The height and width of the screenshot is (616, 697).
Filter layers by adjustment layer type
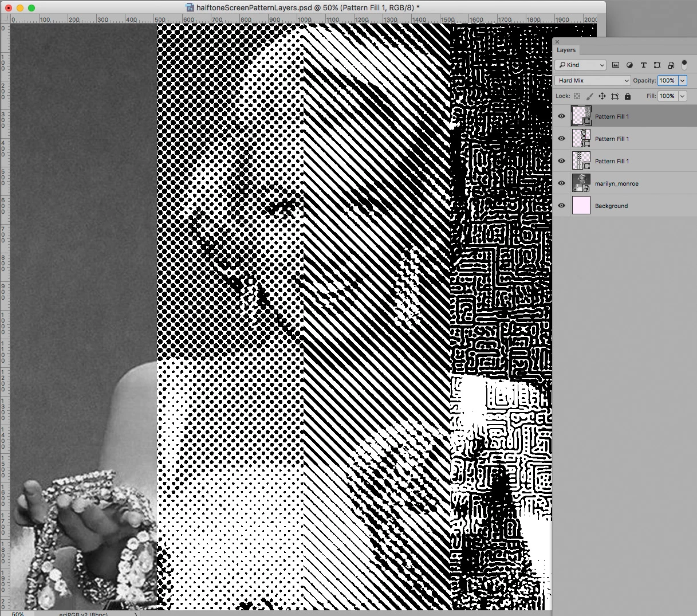(629, 65)
